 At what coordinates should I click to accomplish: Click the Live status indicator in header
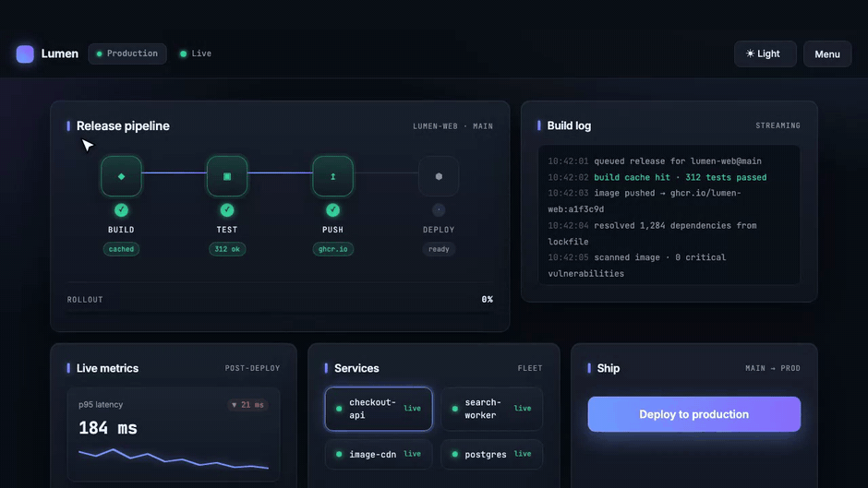point(196,54)
